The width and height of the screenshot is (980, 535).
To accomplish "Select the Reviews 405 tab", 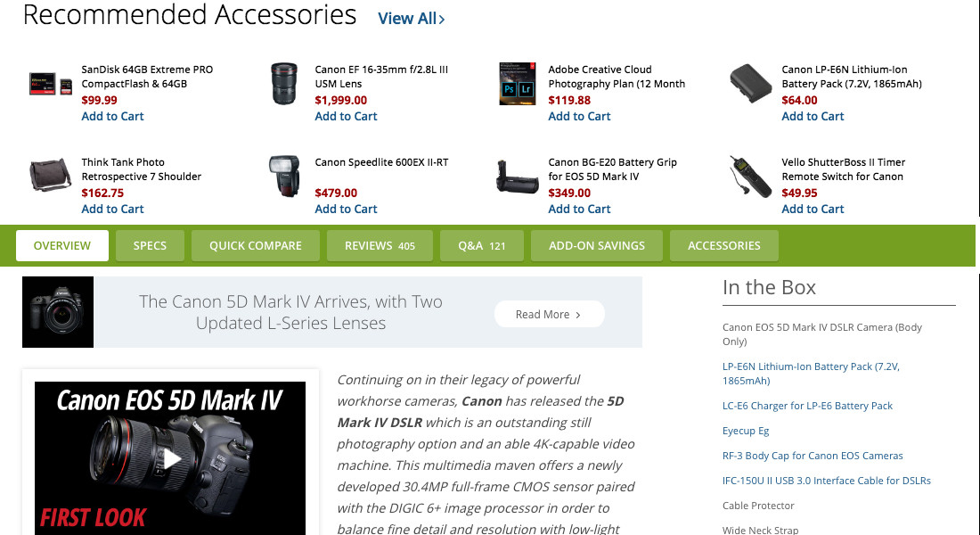I will [380, 245].
